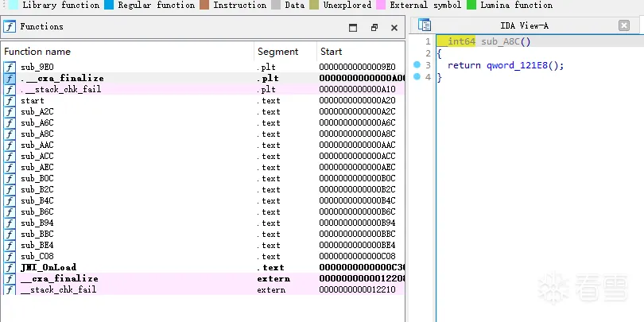The image size is (644, 322).
Task: Click start address 0000000000000BE4
Action: tap(357, 245)
